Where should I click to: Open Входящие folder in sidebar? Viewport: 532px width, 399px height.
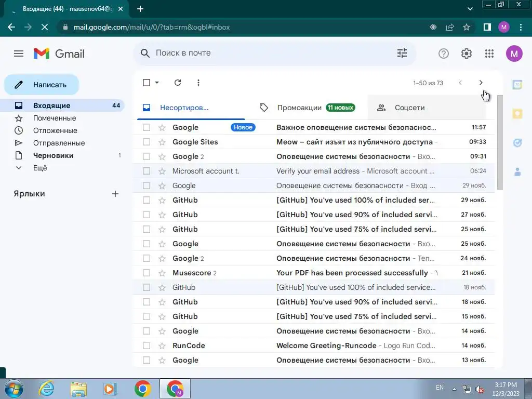tap(62, 105)
